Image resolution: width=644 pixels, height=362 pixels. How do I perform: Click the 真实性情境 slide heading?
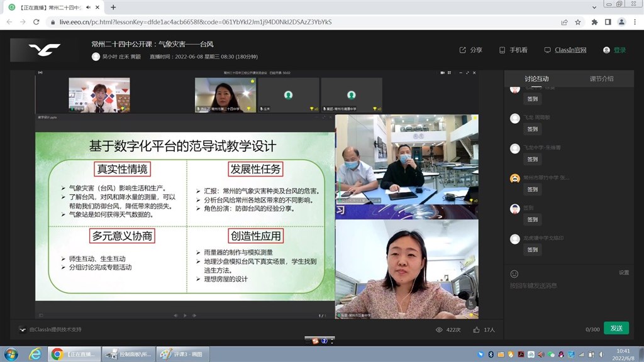(x=123, y=169)
